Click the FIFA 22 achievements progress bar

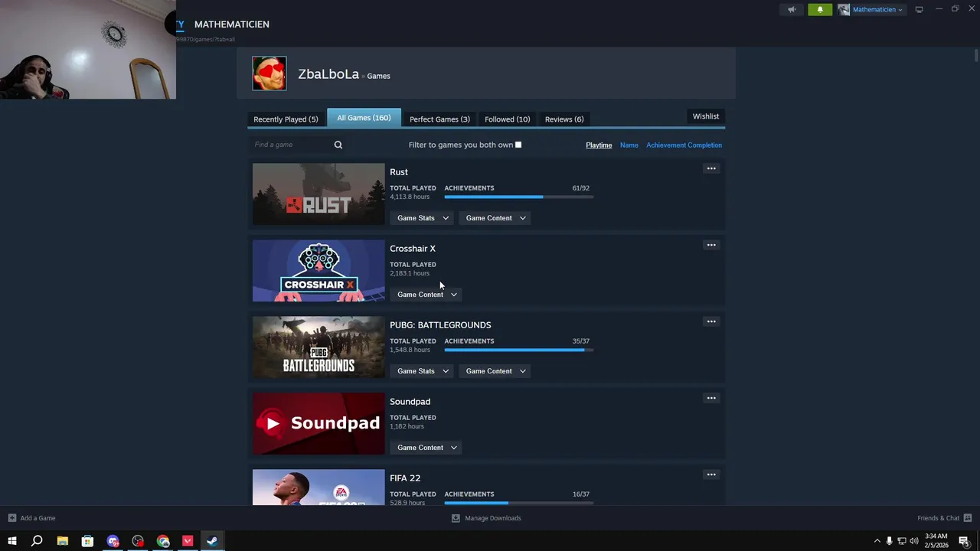coord(519,503)
